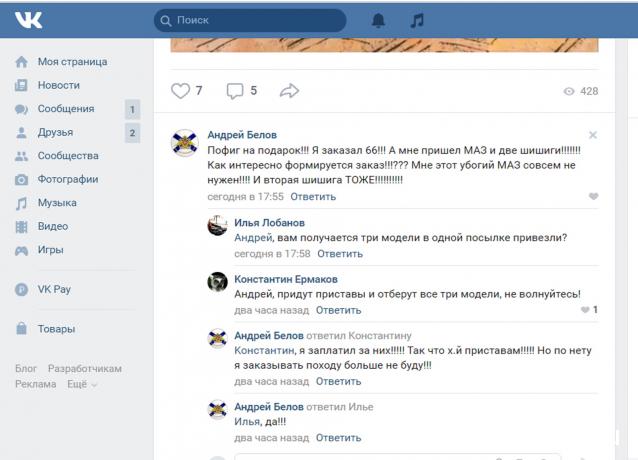This screenshot has height=460, width=638.
Task: Click the group icon beside Сообщества
Action: 21,156
